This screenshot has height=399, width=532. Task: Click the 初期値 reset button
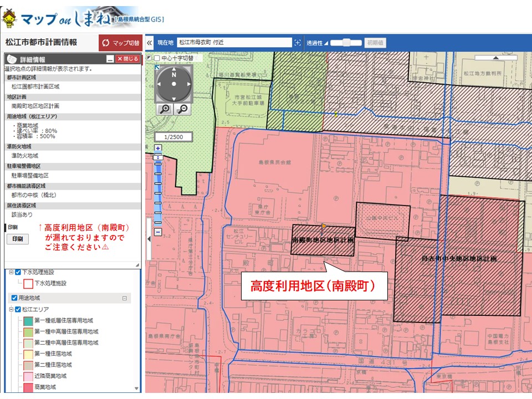[x=375, y=43]
